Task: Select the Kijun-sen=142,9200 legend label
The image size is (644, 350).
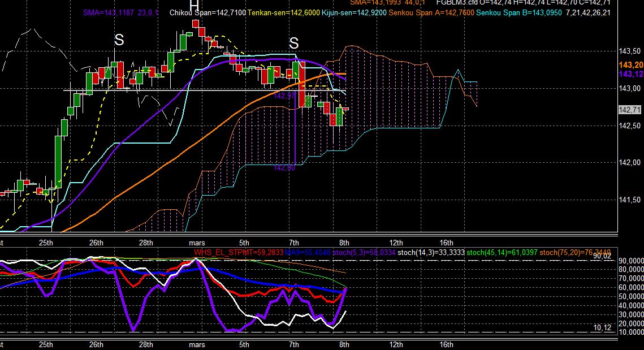Action: (x=354, y=13)
